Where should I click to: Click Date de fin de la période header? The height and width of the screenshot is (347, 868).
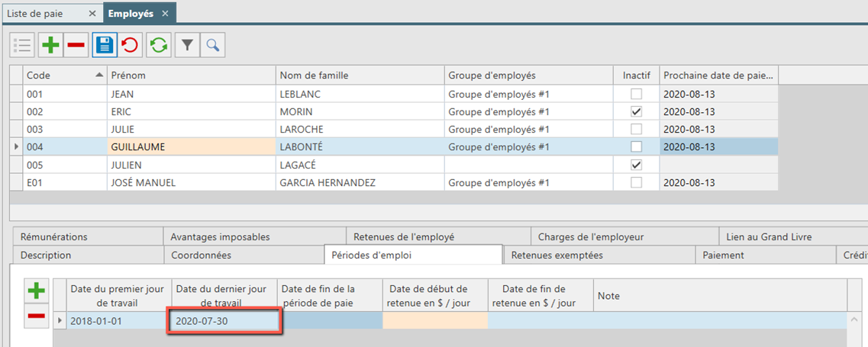(330, 296)
